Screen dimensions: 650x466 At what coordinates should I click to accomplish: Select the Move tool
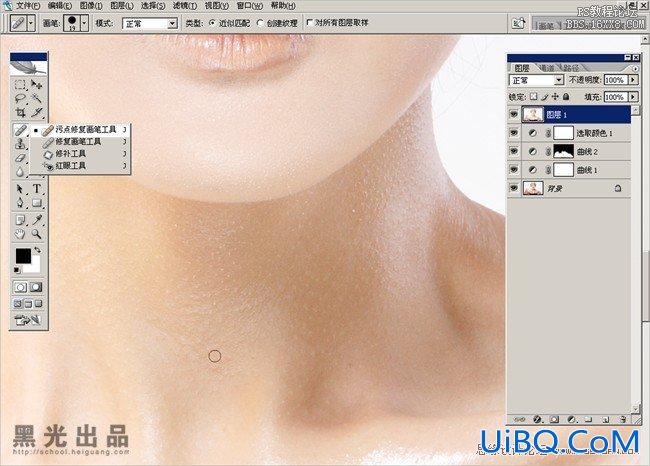(37, 85)
